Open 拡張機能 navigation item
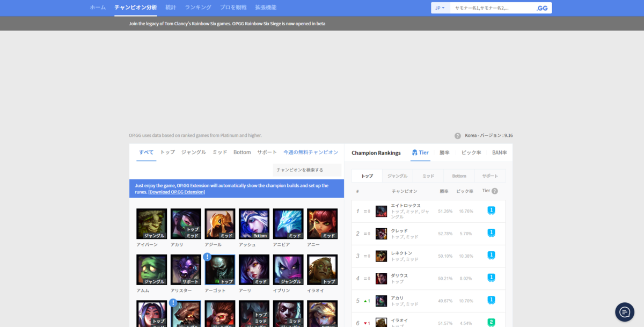 tap(266, 8)
